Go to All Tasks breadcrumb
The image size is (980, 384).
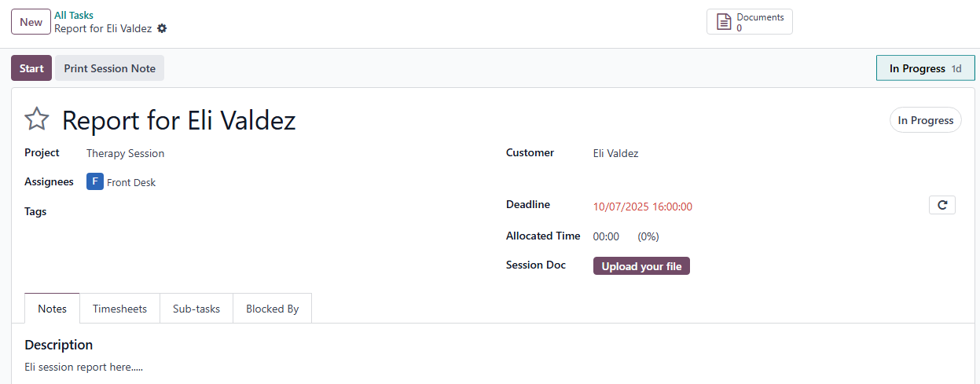coord(74,15)
